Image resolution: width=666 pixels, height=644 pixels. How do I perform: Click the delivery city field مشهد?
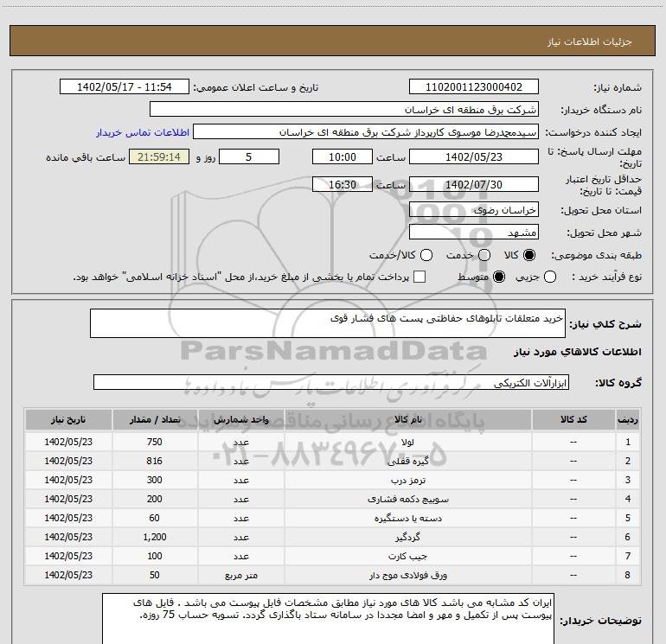(x=474, y=233)
